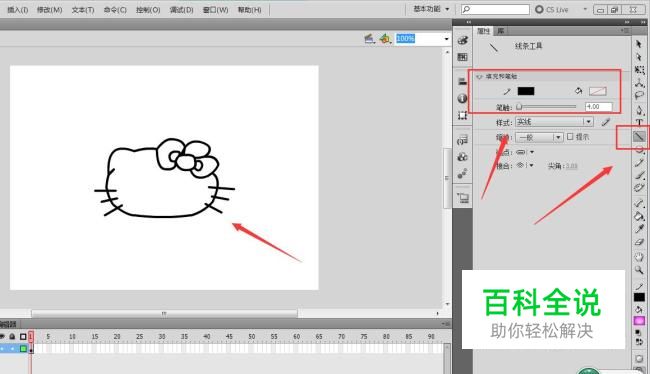Select the Subselection tool
Screen dimensions: 650x374
pos(639,57)
